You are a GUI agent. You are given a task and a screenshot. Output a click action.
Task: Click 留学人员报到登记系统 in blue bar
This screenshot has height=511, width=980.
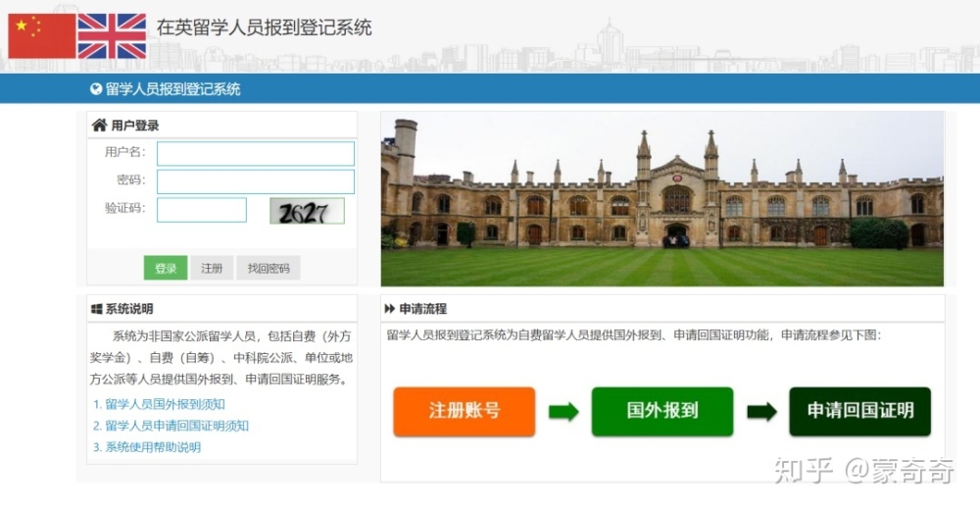[172, 89]
